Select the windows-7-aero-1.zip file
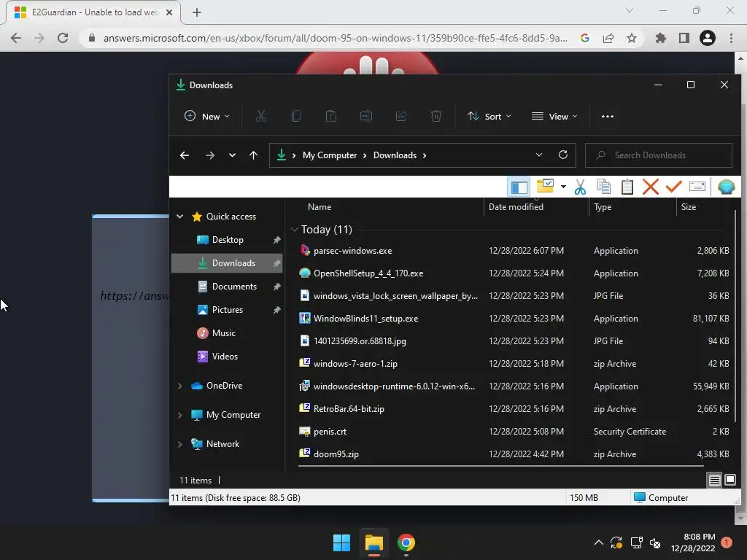 pyautogui.click(x=514, y=364)
